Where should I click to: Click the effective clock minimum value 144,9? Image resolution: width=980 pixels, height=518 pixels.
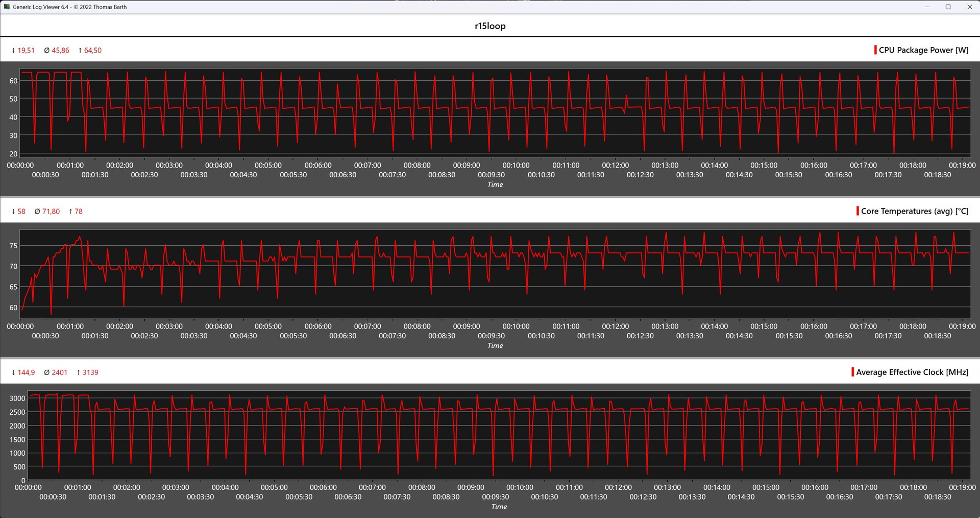click(26, 372)
